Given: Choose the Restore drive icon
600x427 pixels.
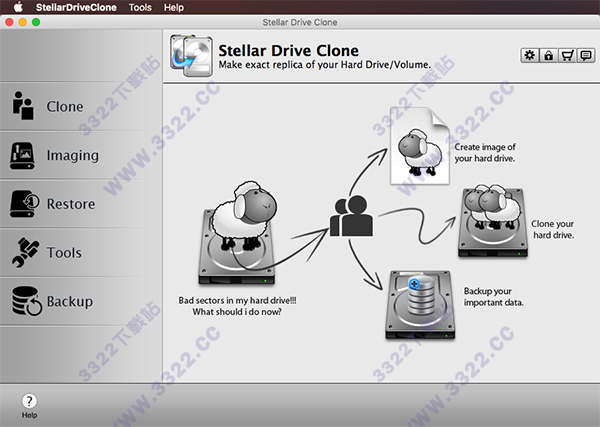Looking at the screenshot, I should tap(24, 204).
